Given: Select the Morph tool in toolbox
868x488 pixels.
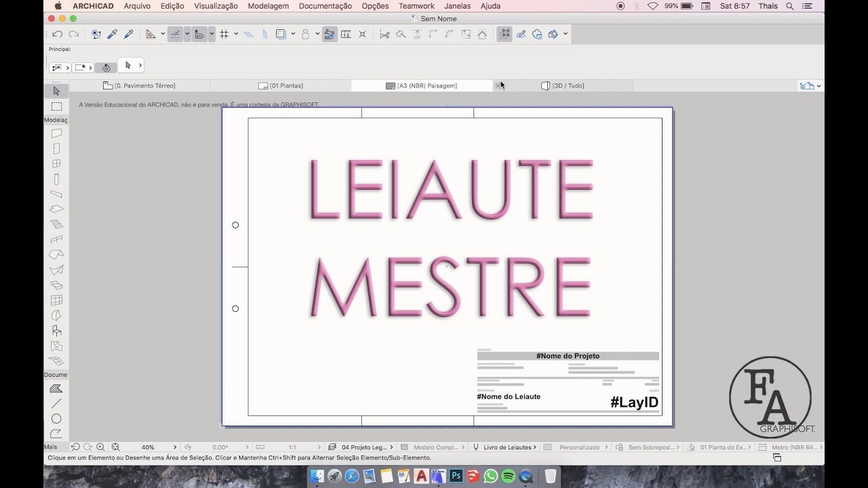Looking at the screenshot, I should (56, 315).
